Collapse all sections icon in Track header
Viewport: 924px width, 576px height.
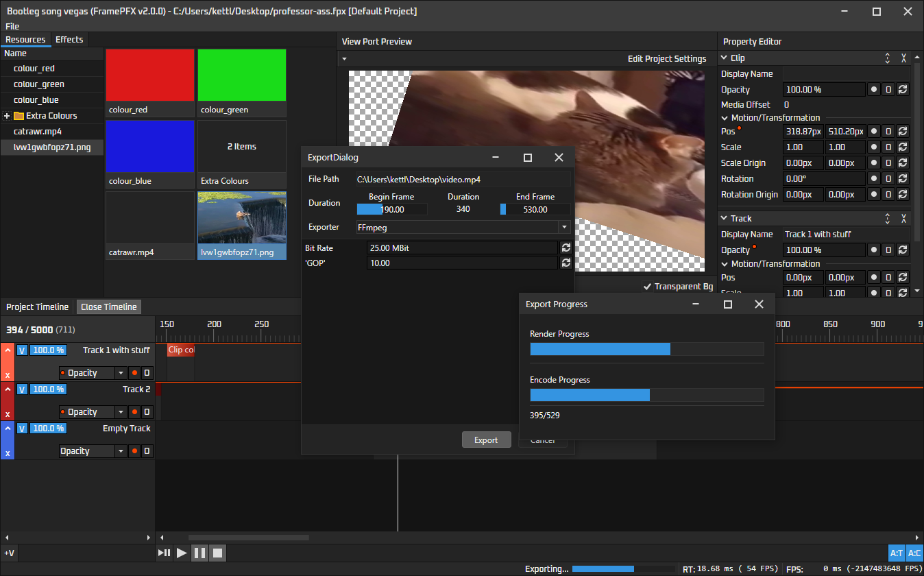[x=903, y=218]
